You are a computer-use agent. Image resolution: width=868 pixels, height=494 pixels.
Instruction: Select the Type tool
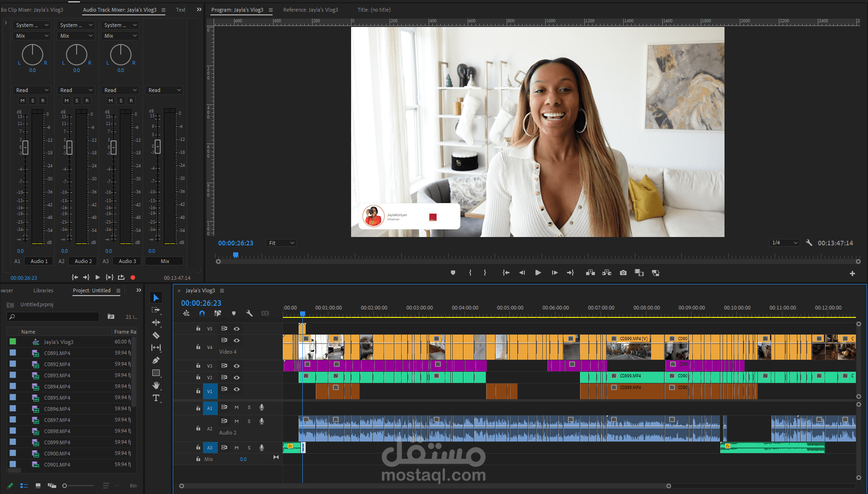[156, 398]
